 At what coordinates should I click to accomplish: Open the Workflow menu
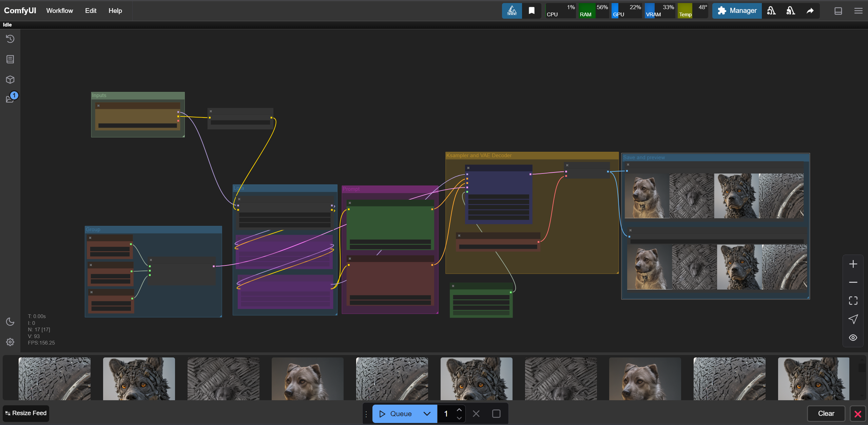click(60, 11)
